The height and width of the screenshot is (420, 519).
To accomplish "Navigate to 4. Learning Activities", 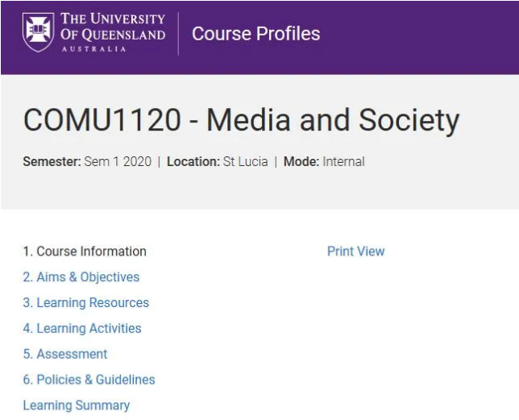I will pos(81,329).
